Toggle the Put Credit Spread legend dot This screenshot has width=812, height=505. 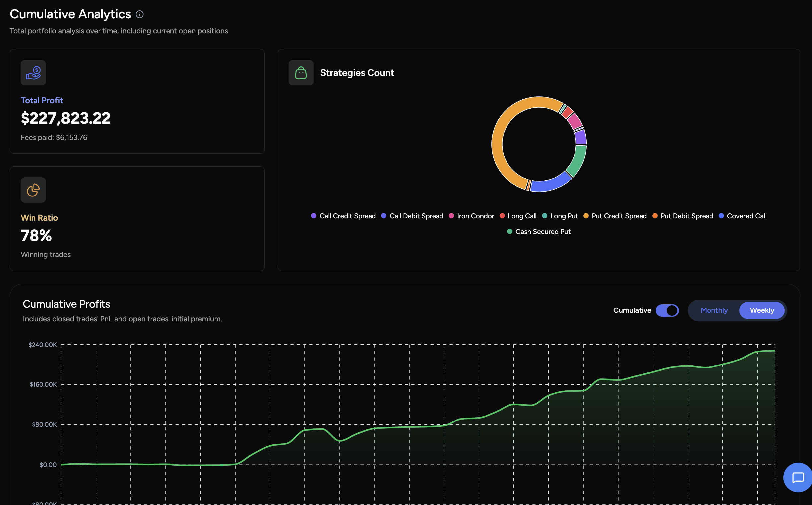(x=586, y=216)
